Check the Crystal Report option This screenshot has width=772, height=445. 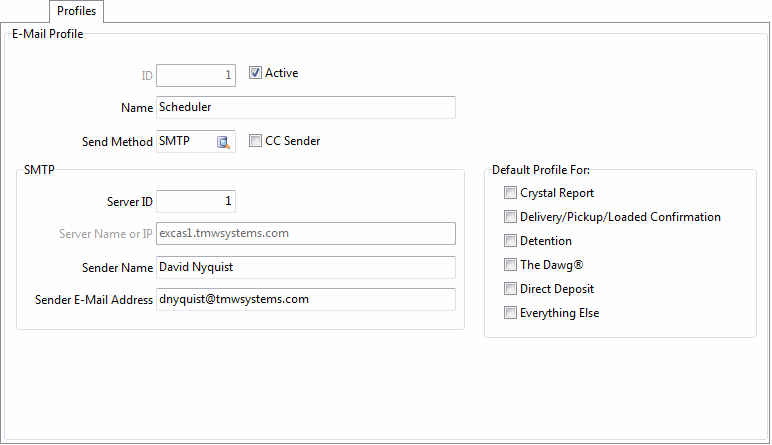[x=511, y=193]
